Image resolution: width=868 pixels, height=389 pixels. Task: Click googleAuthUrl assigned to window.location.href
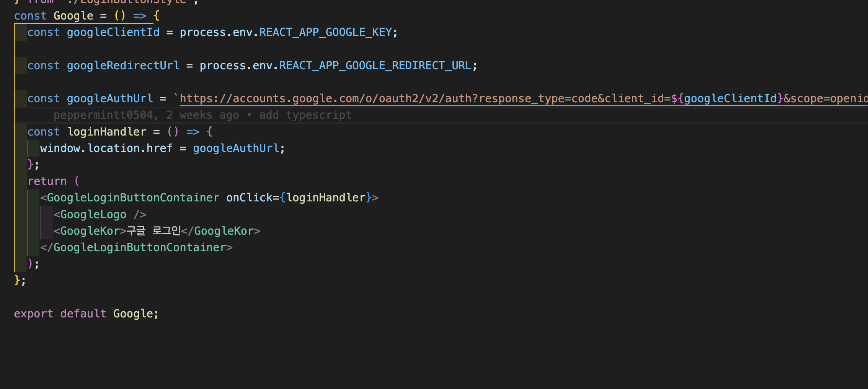tap(236, 148)
